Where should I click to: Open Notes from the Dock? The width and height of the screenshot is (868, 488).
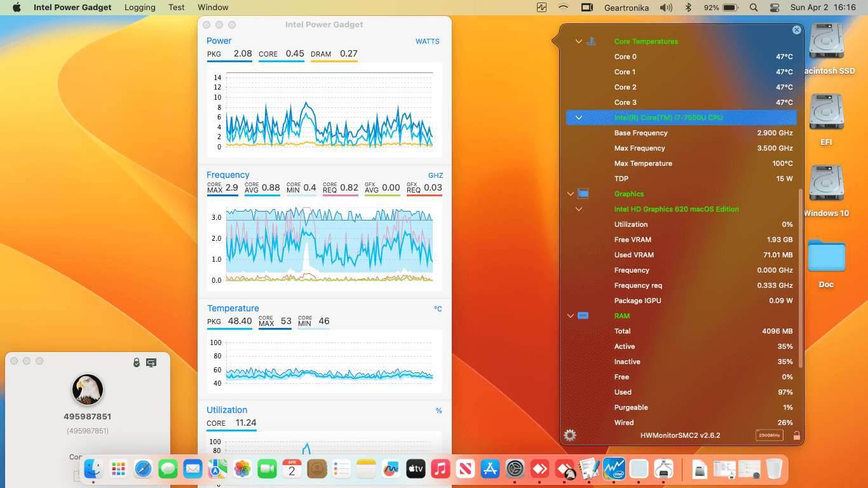(x=366, y=469)
